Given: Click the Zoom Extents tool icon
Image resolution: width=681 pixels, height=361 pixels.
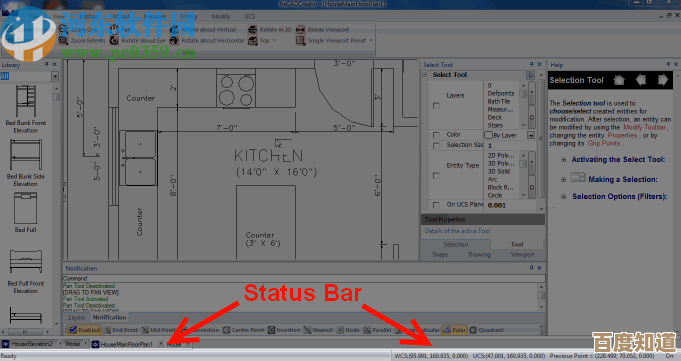Looking at the screenshot, I should [63, 40].
